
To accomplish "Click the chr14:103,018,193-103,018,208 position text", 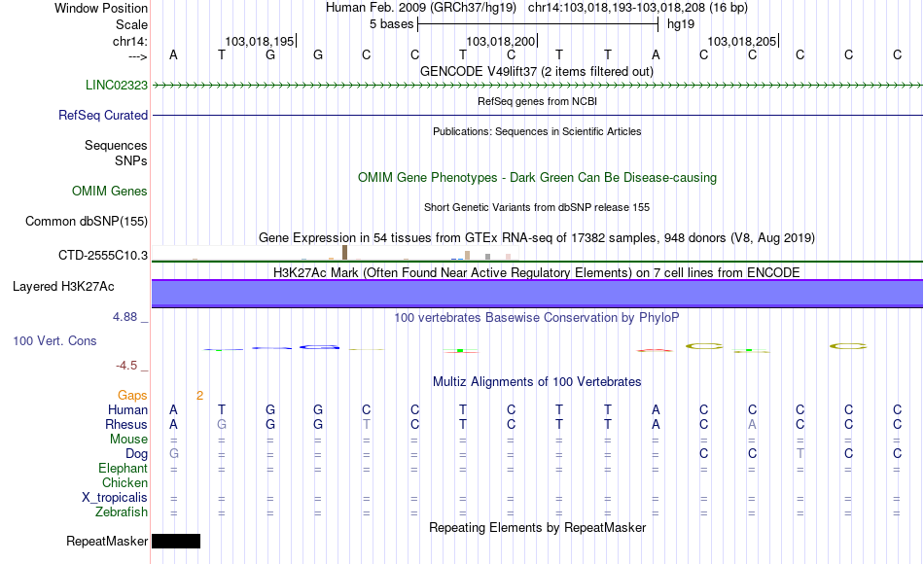I will click(638, 8).
